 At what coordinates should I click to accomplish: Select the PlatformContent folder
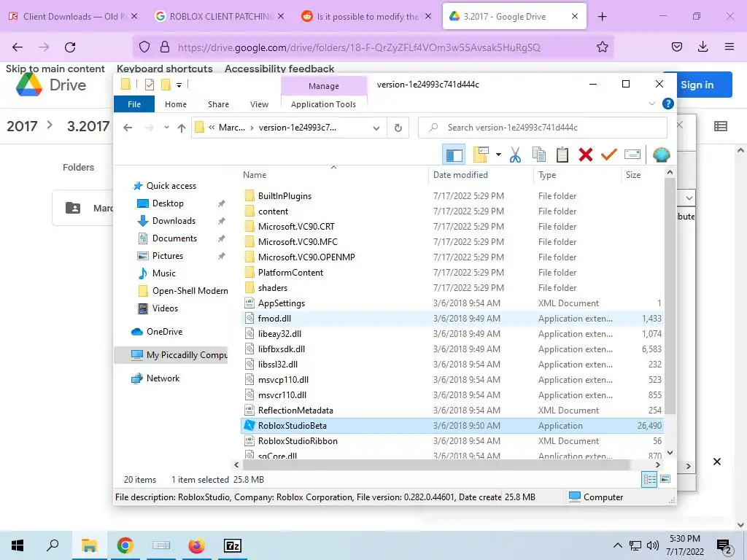pos(290,273)
